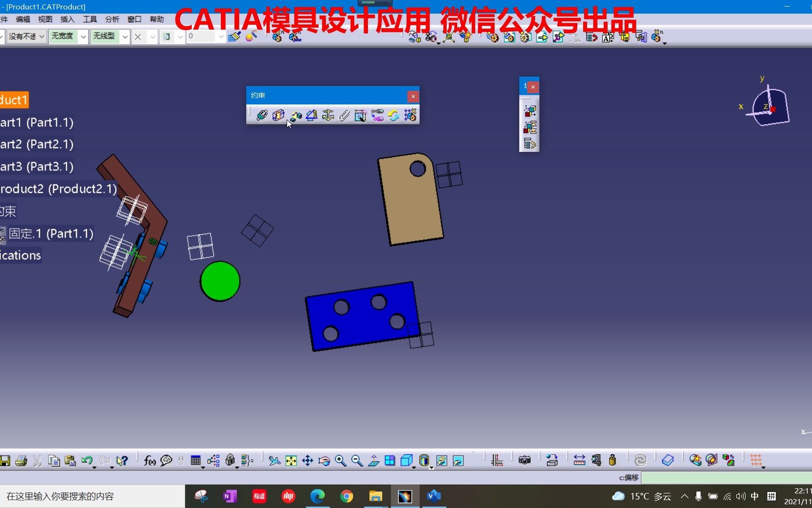The width and height of the screenshot is (812, 508).
Task: Select 固定.1 (Part1.1) constraint in tree
Action: click(x=51, y=234)
